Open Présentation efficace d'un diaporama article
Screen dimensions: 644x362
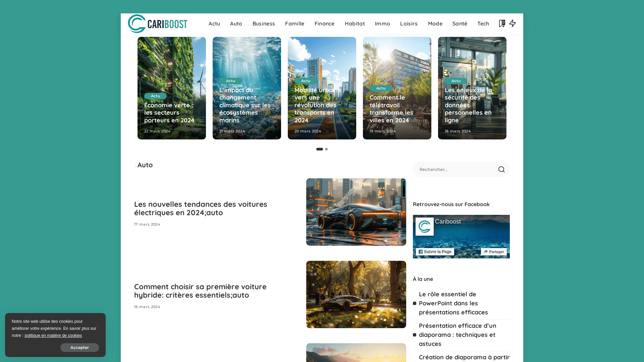coord(458,335)
